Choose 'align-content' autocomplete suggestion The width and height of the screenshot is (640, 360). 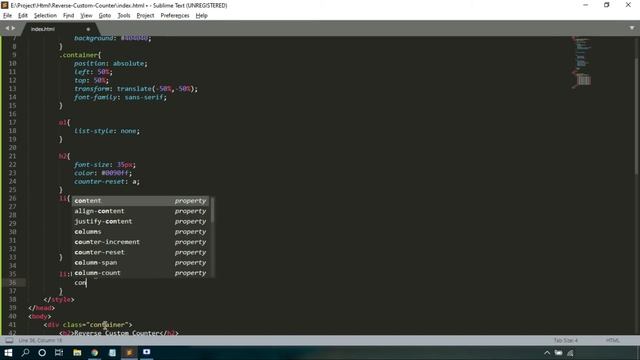[140, 211]
